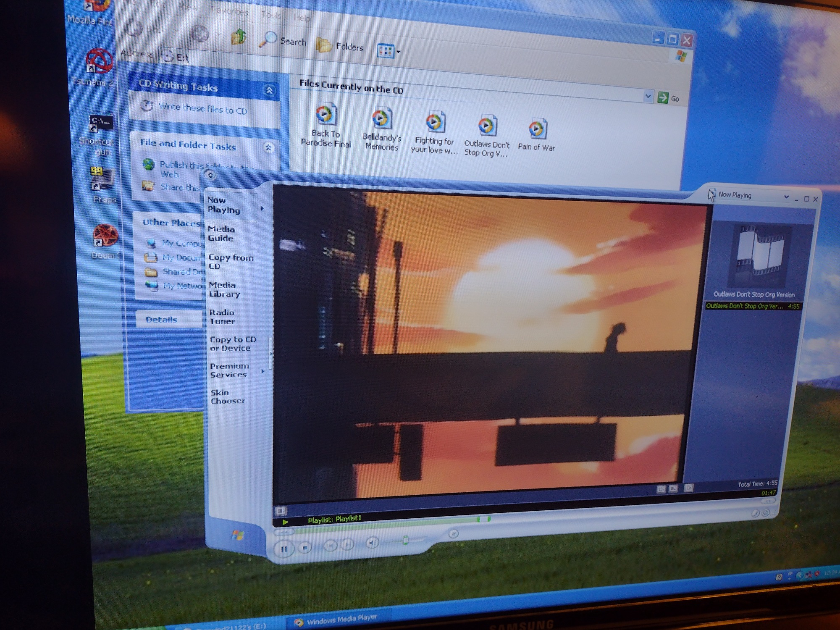Switch to the Skin Chooser tab
This screenshot has height=630, width=840.
(227, 396)
